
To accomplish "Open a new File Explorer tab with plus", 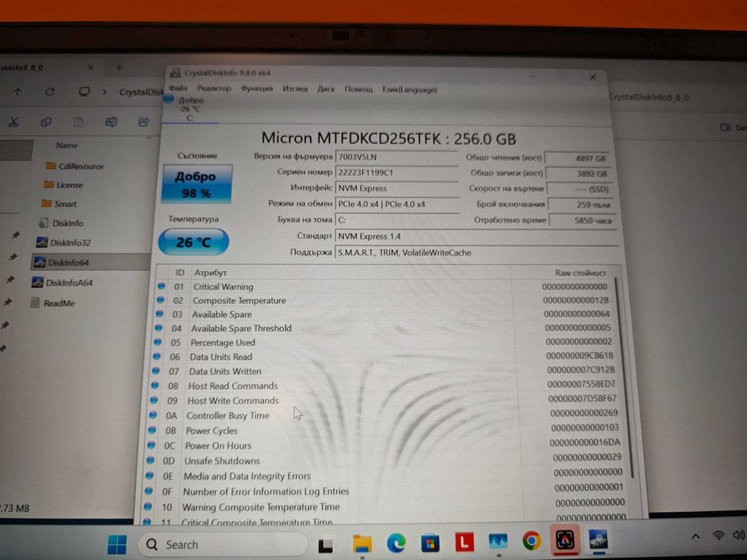I will click(119, 68).
